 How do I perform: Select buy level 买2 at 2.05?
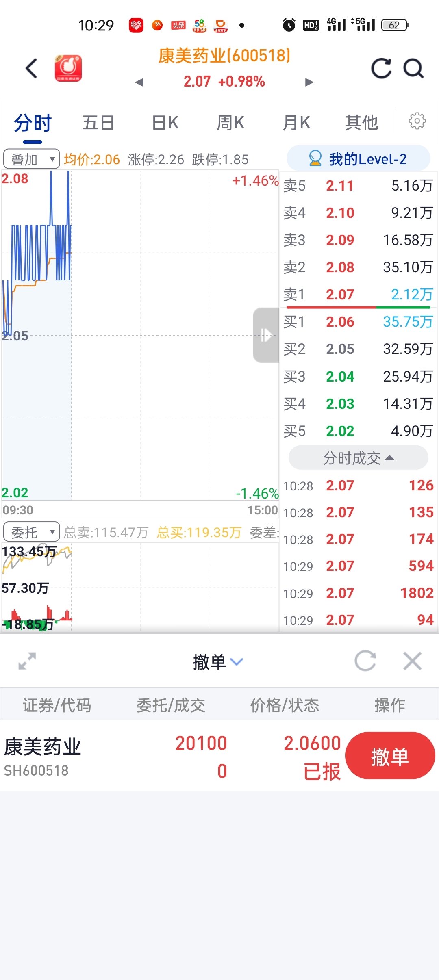pos(358,349)
